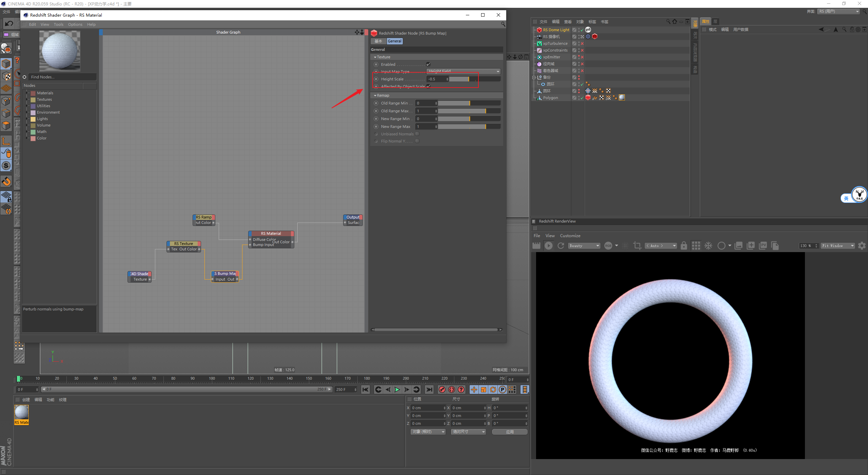The width and height of the screenshot is (868, 475).
Task: Toggle the Affected By Object Scale checkbox
Action: tap(429, 86)
